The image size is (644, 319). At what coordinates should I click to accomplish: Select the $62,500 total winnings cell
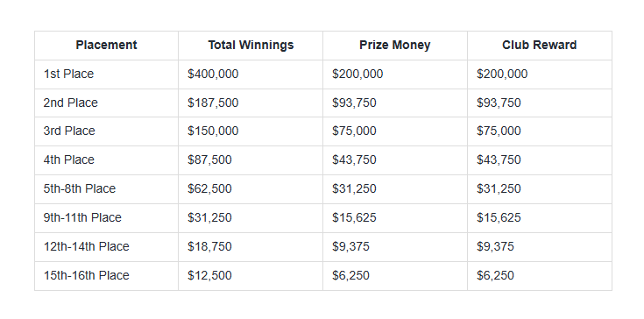[x=251, y=189]
